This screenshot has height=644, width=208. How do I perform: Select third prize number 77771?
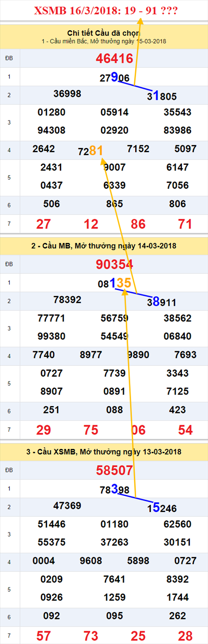tap(52, 318)
